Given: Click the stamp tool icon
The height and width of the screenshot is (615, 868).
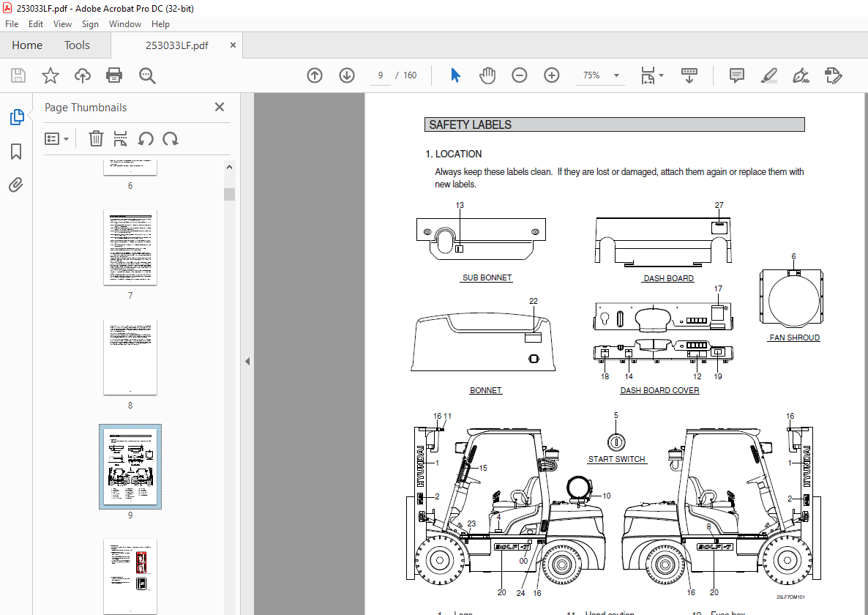Looking at the screenshot, I should coord(833,75).
